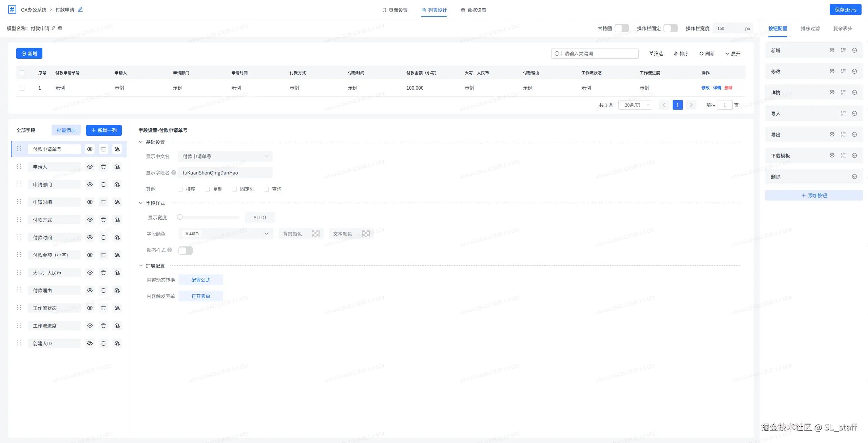The image size is (868, 443).
Task: Click list-order icon next to 导入
Action: (843, 113)
